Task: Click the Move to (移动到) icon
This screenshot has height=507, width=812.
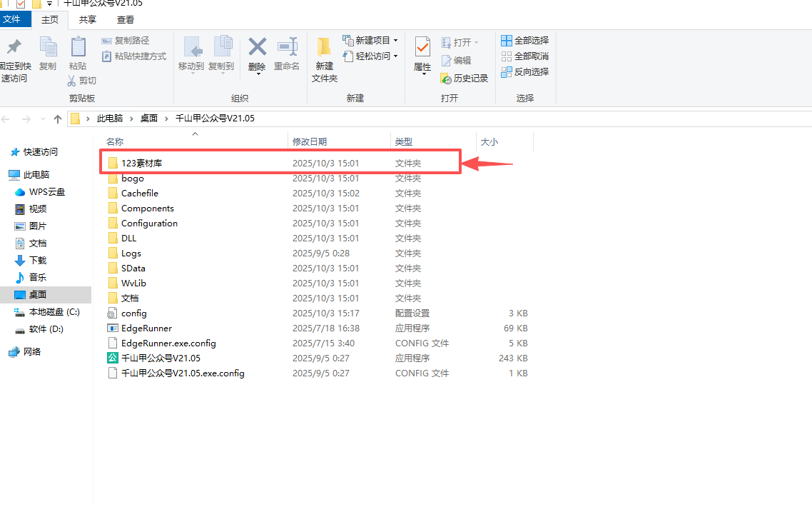Action: pos(191,49)
